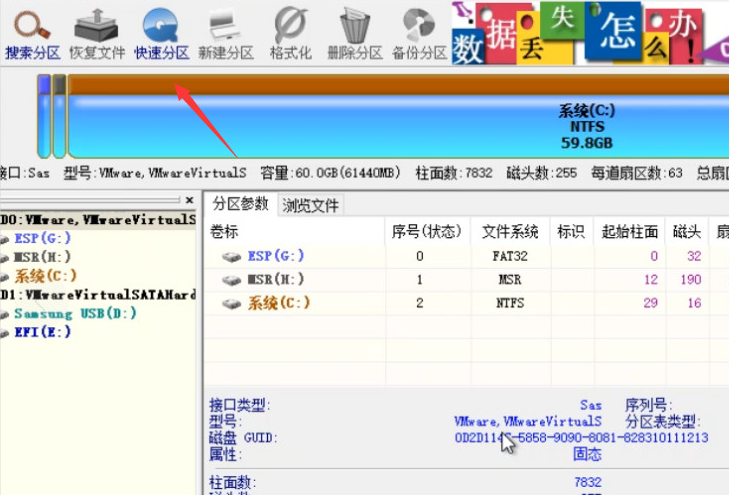Click the 磁头 column header

click(687, 231)
